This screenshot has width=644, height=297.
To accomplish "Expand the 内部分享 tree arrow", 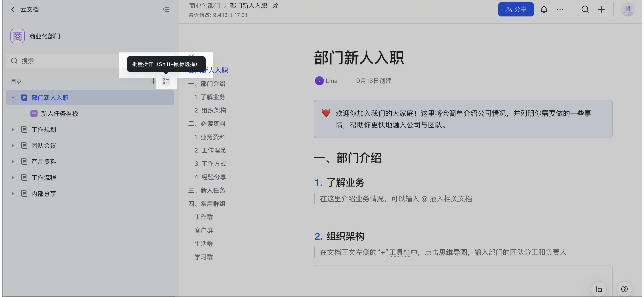I will [13, 194].
